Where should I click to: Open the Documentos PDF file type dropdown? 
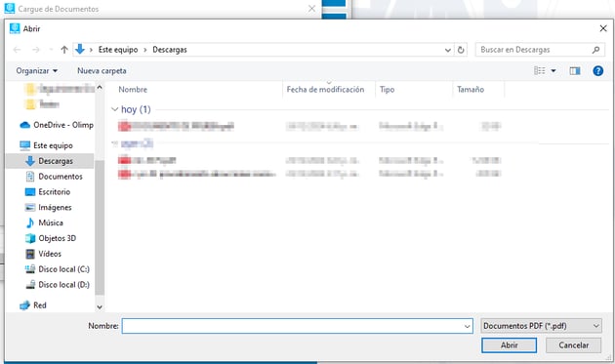pyautogui.click(x=541, y=326)
